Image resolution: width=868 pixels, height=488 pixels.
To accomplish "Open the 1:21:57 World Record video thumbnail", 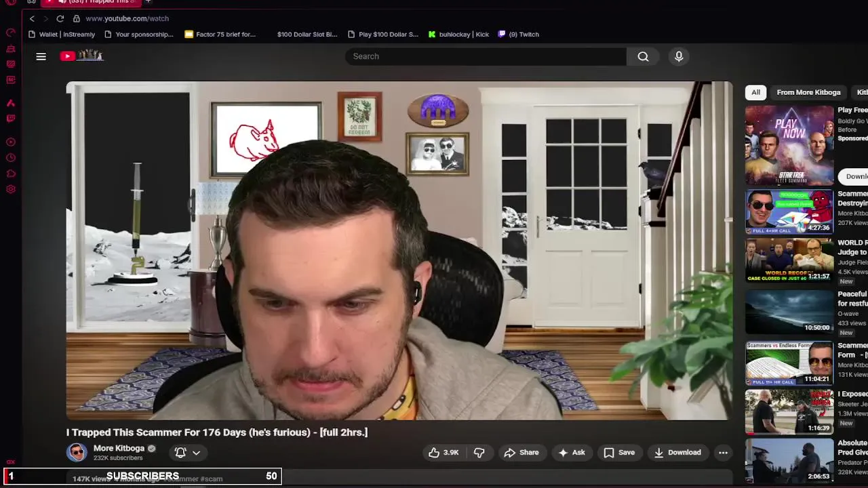I will [789, 260].
